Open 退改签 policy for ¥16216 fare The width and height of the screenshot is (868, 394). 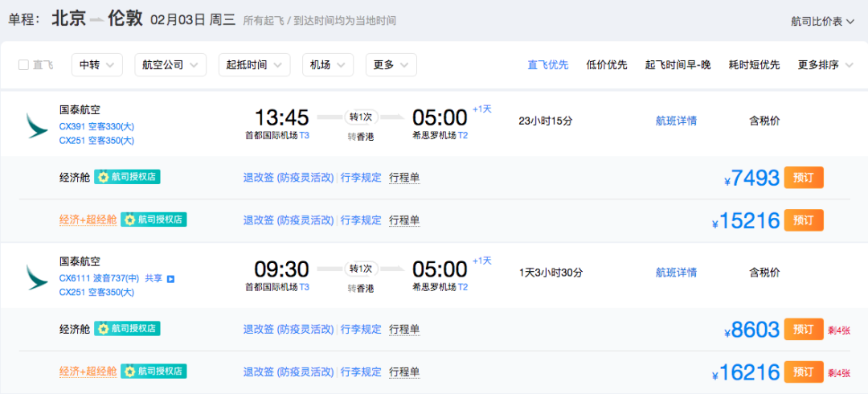click(x=289, y=371)
